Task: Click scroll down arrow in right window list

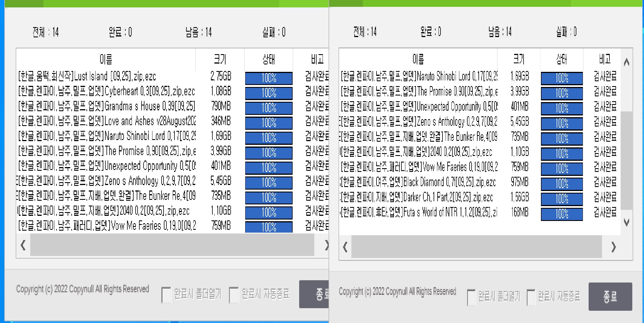Action: (627, 222)
